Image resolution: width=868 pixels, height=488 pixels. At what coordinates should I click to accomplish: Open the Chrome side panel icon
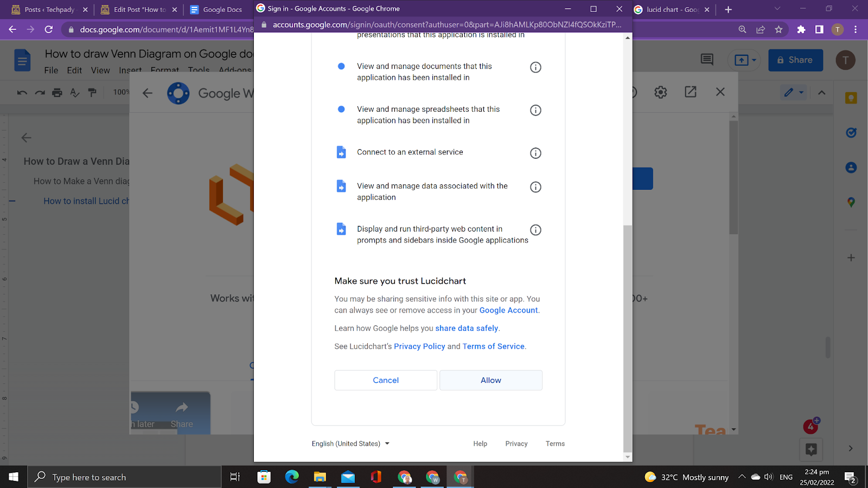[x=819, y=30]
